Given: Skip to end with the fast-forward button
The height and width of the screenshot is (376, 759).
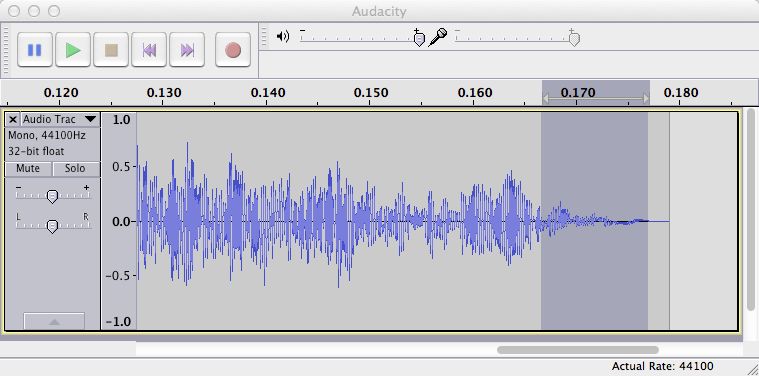Looking at the screenshot, I should [187, 50].
